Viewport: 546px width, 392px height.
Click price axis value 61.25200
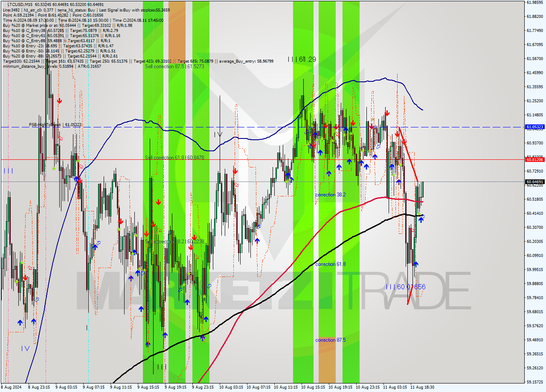(x=535, y=101)
